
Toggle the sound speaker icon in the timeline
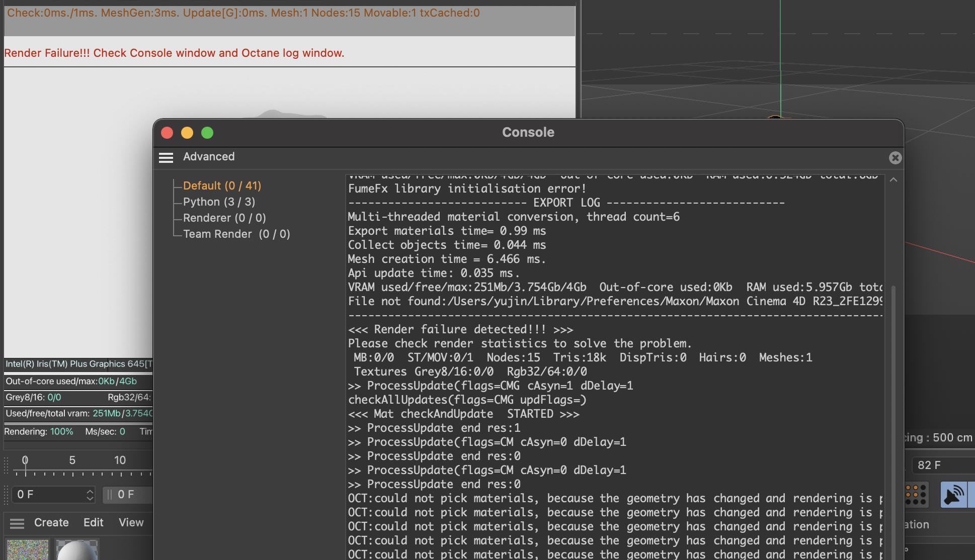click(x=953, y=495)
